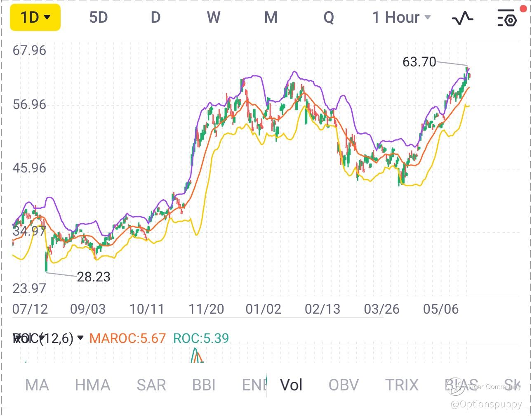Select the Vol indicator
The width and height of the screenshot is (532, 416).
pyautogui.click(x=291, y=385)
